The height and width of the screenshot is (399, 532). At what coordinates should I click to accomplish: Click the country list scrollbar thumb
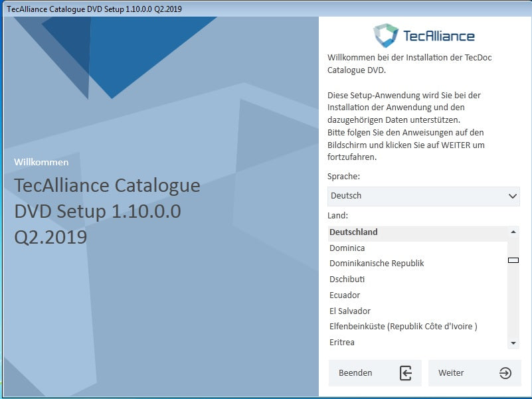click(x=513, y=260)
